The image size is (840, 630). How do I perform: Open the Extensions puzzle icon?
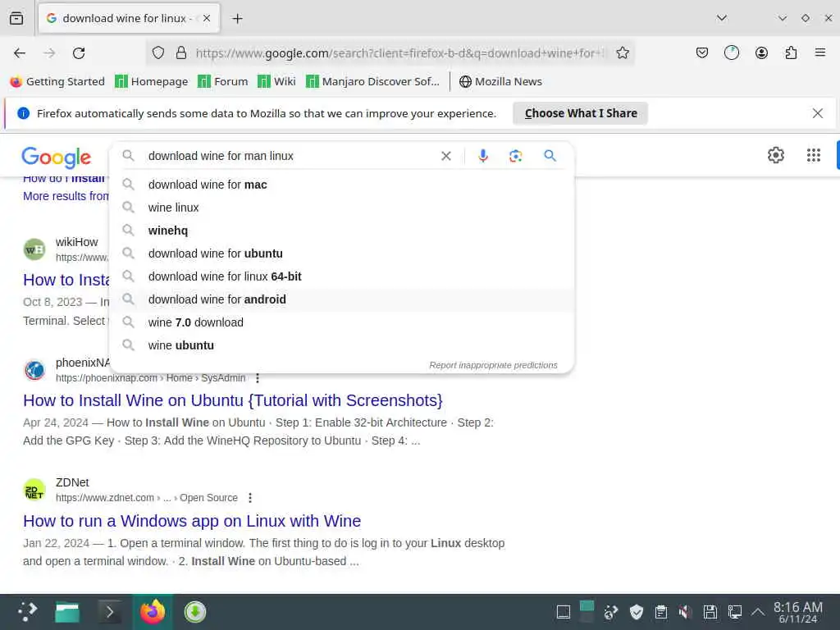(x=791, y=52)
